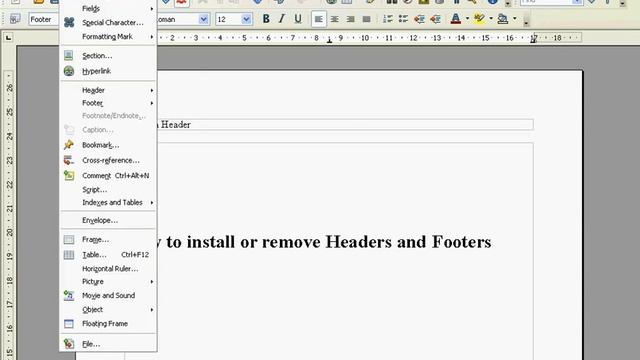Open the Background Color dropdown arrow
Viewport: 640px width, 360px height.
point(514,19)
